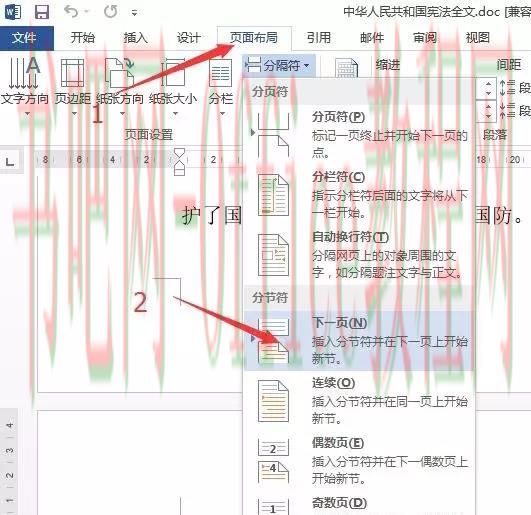Click the Save icon in quick access toolbar
The image size is (531, 515).
click(42, 12)
